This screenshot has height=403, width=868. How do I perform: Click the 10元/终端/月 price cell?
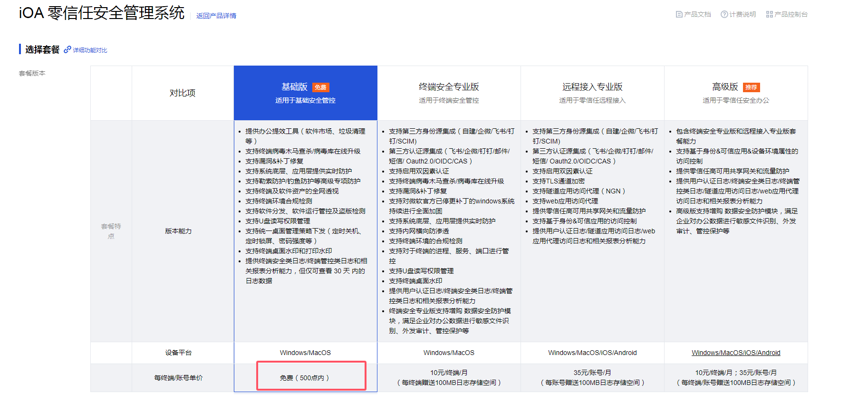pos(449,378)
